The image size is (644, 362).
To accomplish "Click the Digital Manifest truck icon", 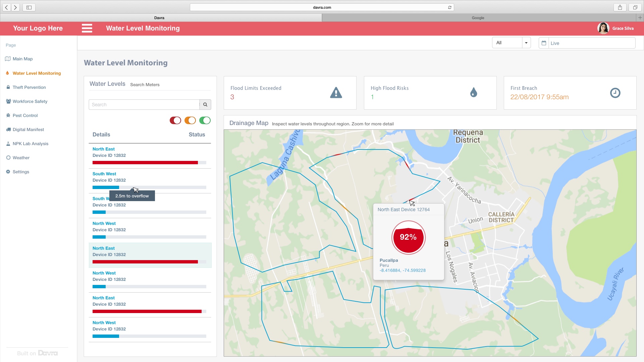I will [8, 129].
